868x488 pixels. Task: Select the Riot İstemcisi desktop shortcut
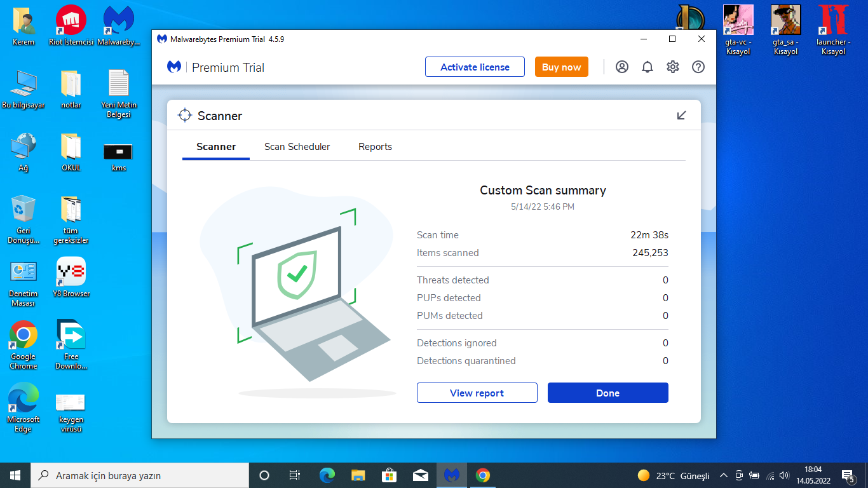pos(71,27)
